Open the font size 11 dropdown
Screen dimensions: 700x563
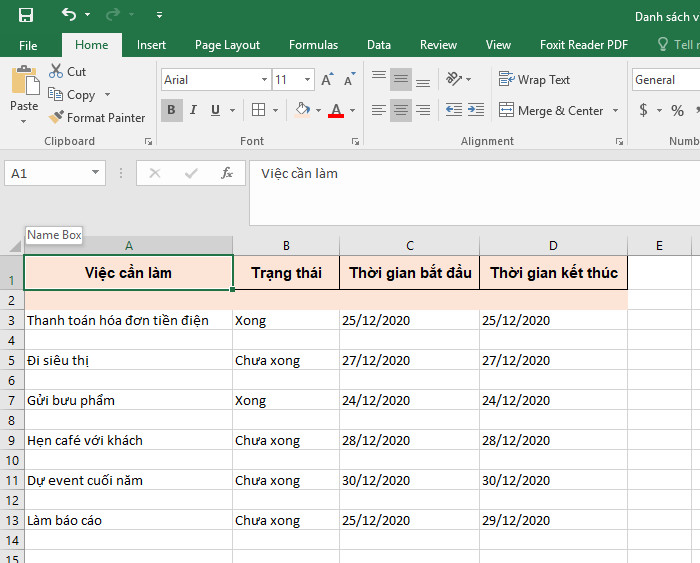[x=308, y=79]
